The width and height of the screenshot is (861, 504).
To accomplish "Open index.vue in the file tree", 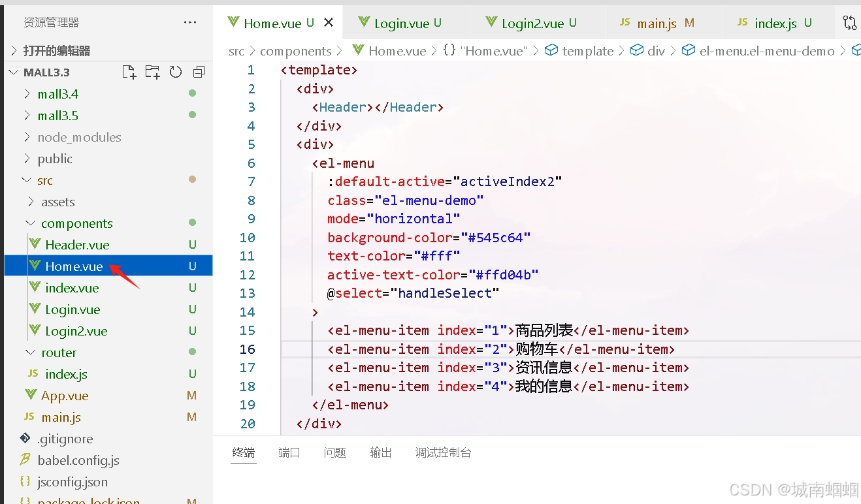I will [108, 287].
